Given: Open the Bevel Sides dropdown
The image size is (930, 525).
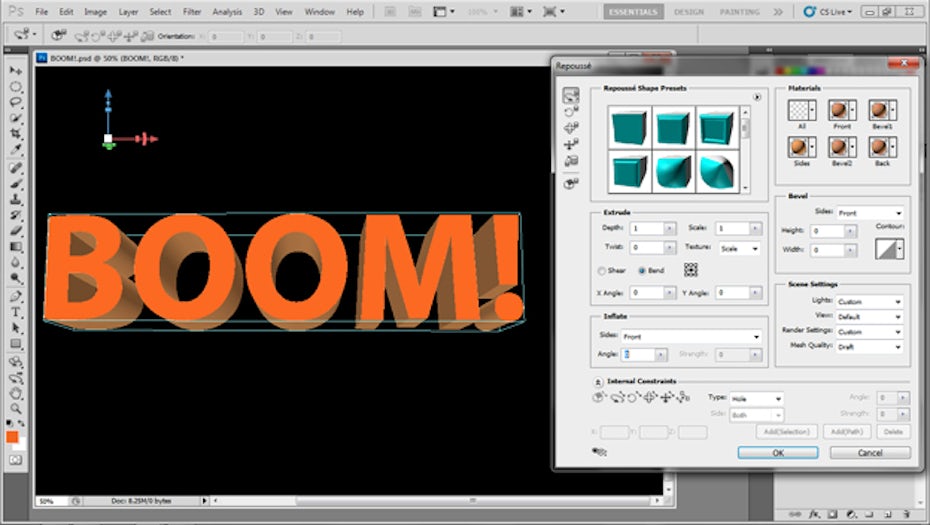Looking at the screenshot, I should pos(870,213).
